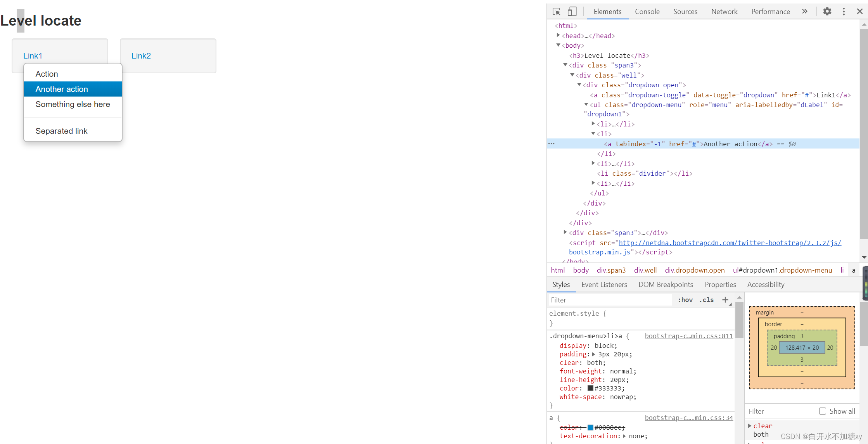Collapse the expanded li node
Screen dimensions: 868x444
pos(593,133)
